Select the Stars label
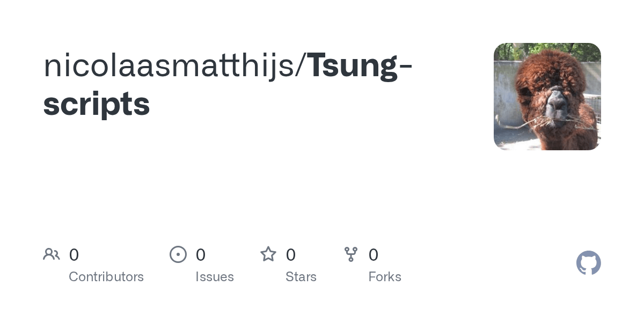 [x=301, y=277]
